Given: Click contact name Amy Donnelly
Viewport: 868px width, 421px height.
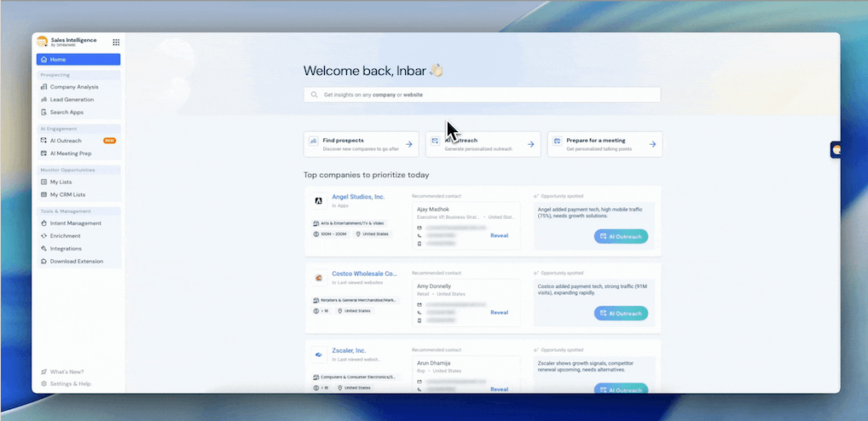Looking at the screenshot, I should point(434,286).
